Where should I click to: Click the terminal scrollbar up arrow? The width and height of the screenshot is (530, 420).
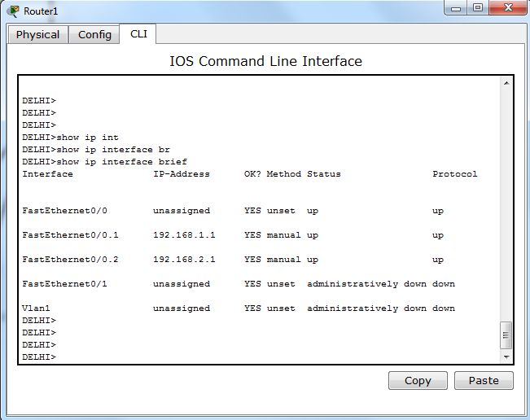click(x=506, y=83)
